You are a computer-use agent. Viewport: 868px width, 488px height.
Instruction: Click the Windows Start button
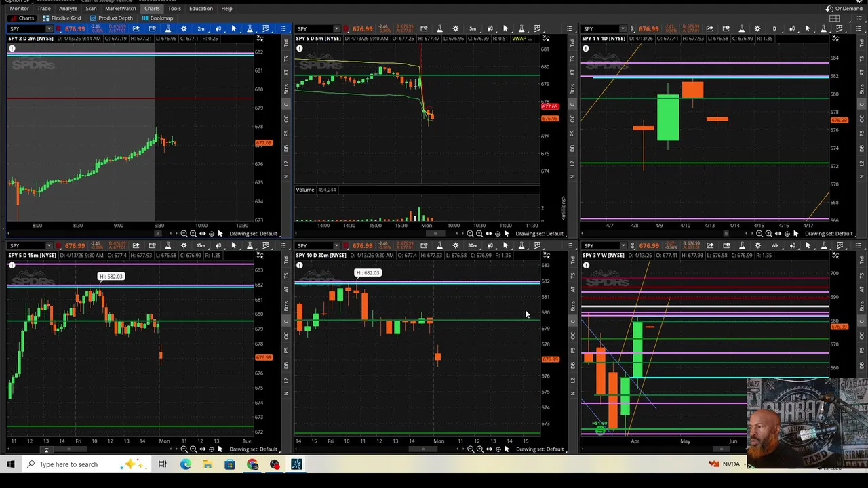(x=10, y=464)
